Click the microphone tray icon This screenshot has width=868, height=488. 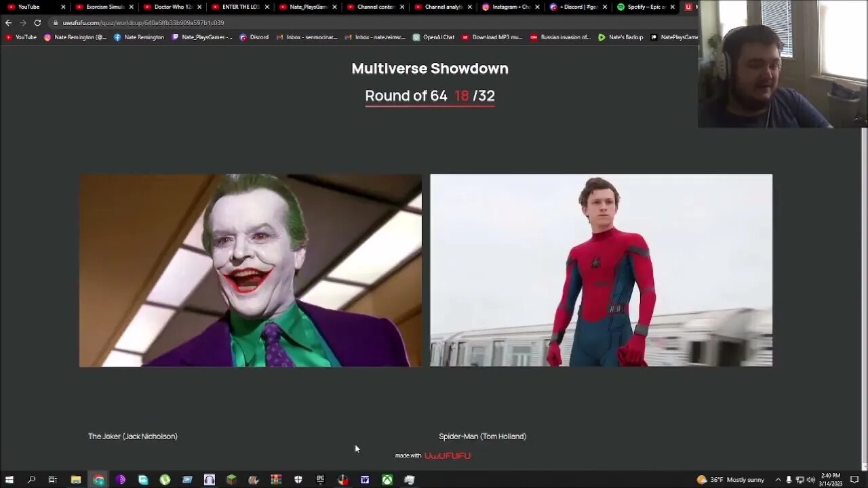click(789, 480)
